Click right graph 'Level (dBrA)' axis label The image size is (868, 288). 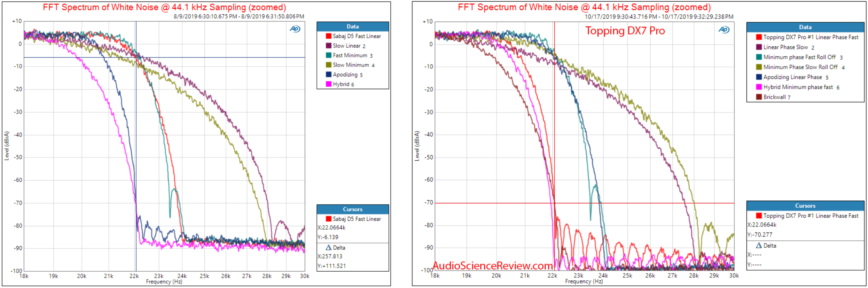(x=417, y=146)
